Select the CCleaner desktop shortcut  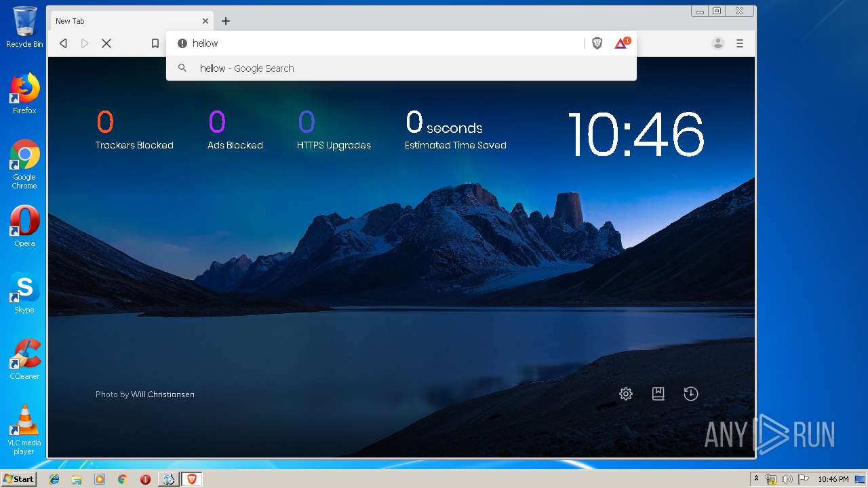24,359
